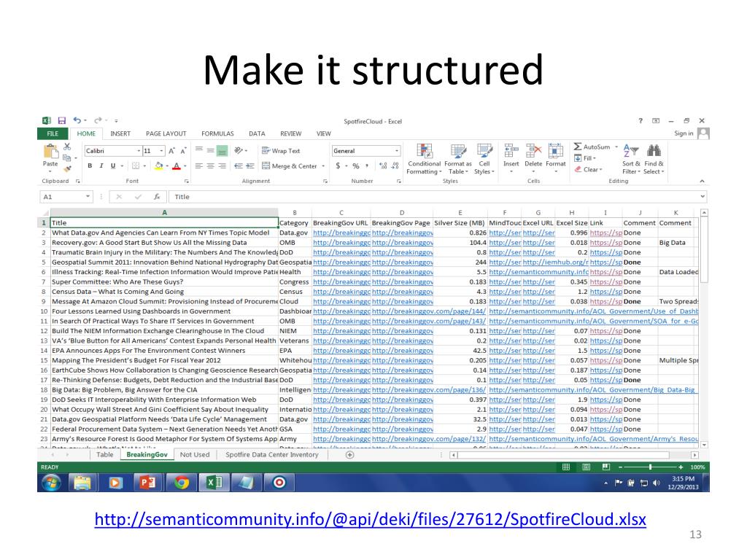Open the font size dropdown

point(162,151)
